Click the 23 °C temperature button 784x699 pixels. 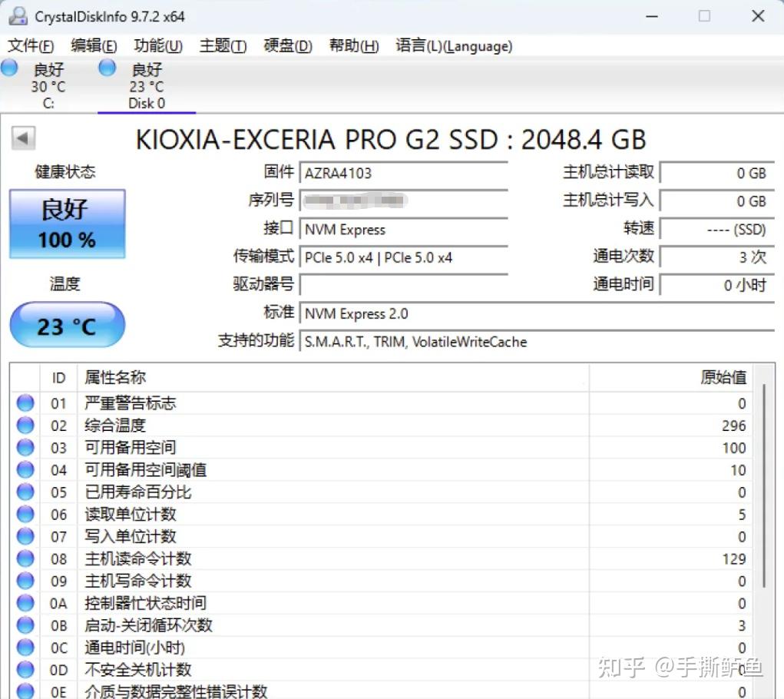tap(68, 325)
